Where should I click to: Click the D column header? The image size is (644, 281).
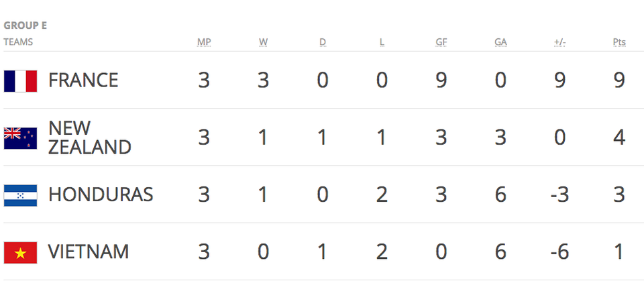point(323,42)
